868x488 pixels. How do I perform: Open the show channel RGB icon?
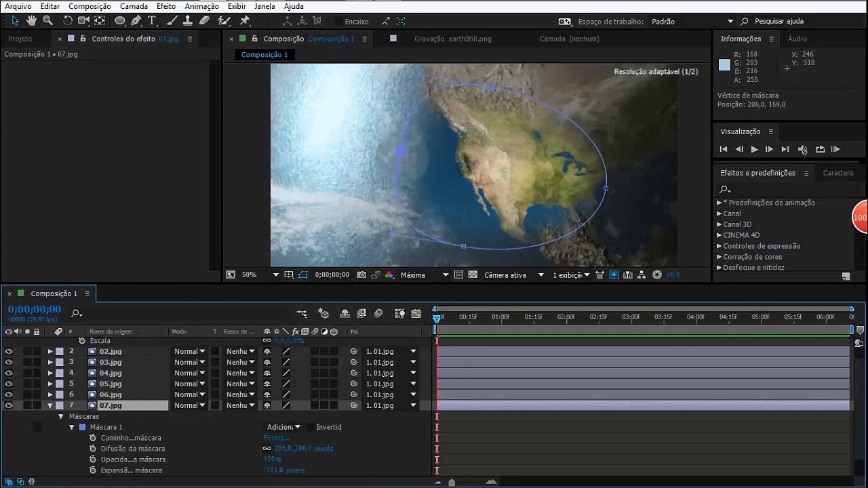coord(389,275)
